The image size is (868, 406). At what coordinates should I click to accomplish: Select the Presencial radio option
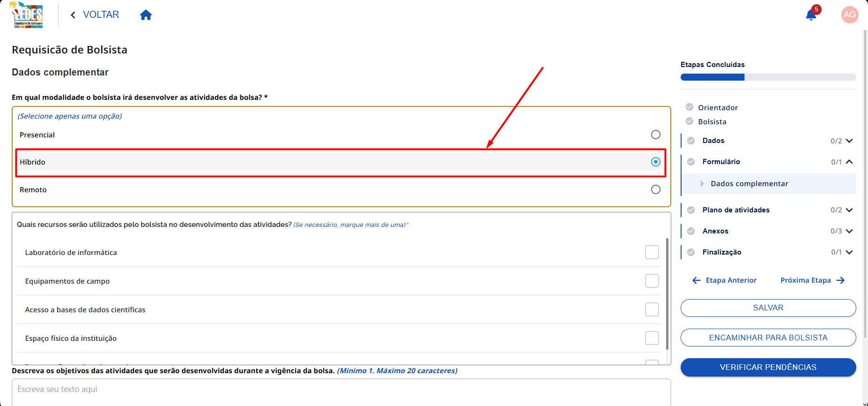[656, 135]
